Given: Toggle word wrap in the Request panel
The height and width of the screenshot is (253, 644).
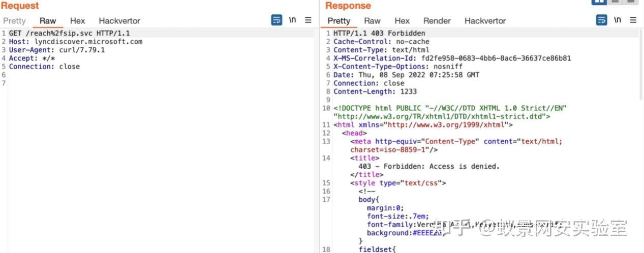Looking at the screenshot, I should (x=277, y=20).
